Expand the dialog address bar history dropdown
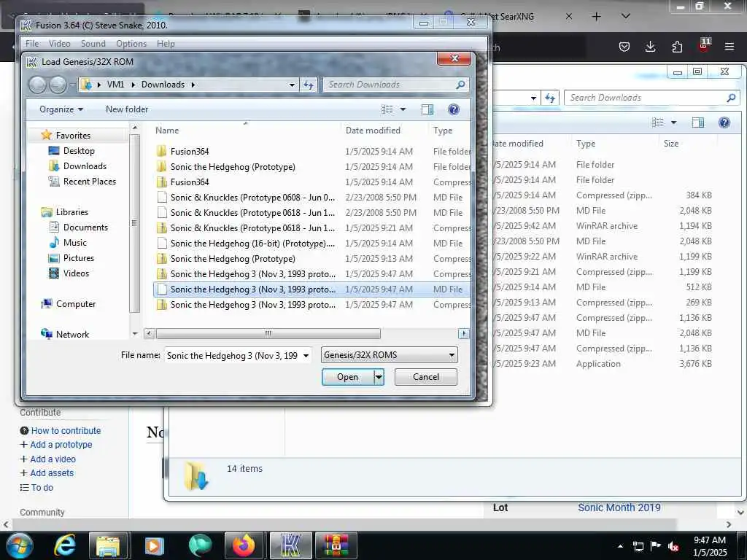747x560 pixels. pyautogui.click(x=292, y=85)
